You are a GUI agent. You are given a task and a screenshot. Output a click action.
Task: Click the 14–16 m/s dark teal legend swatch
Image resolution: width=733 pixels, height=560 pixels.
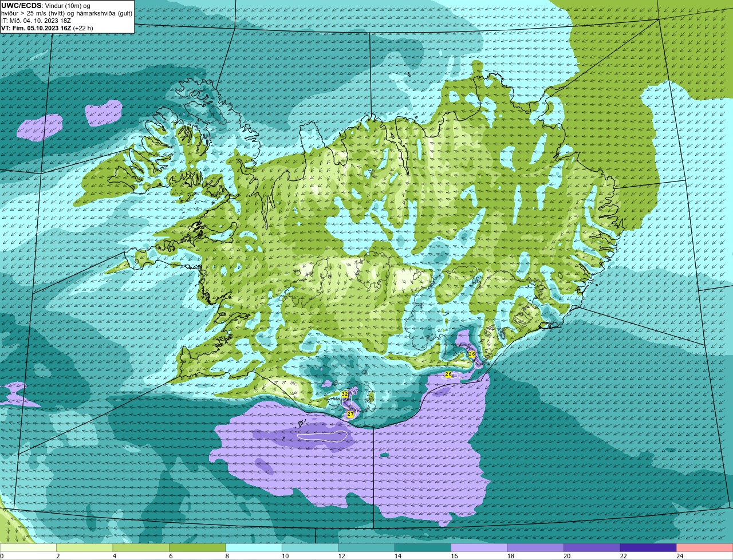click(423, 548)
